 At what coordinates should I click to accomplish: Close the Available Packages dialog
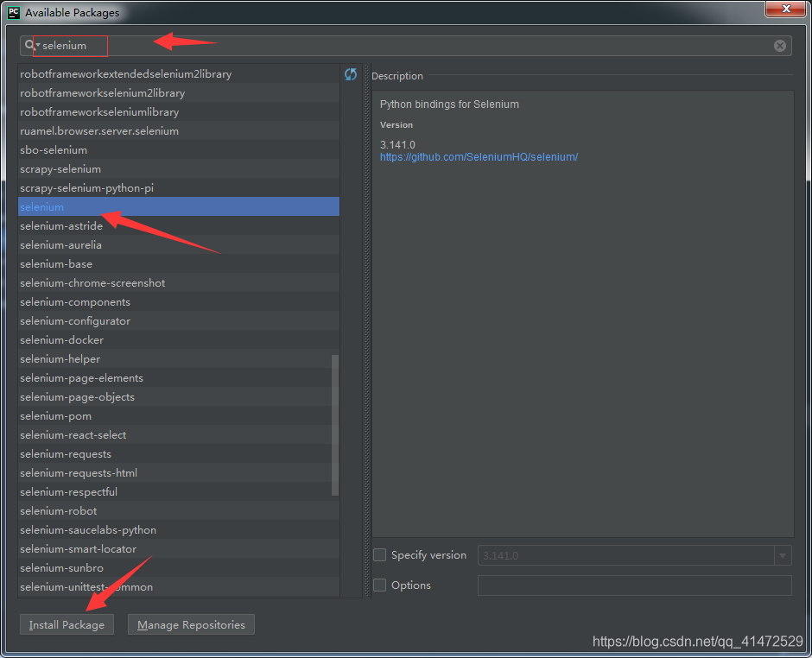click(x=785, y=9)
